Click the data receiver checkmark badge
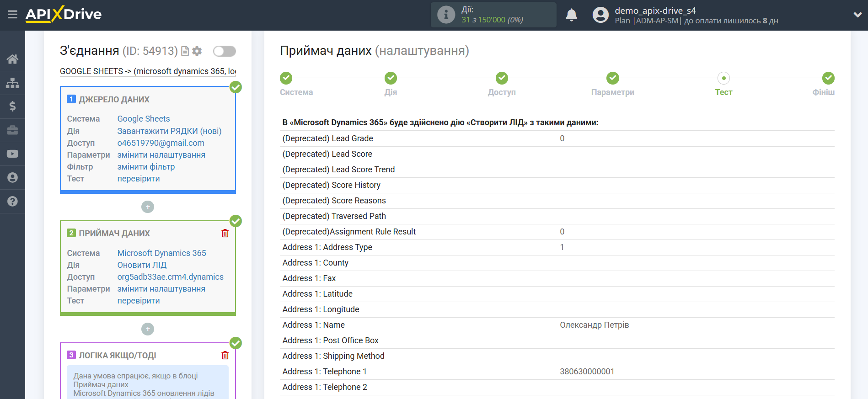 pyautogui.click(x=236, y=221)
